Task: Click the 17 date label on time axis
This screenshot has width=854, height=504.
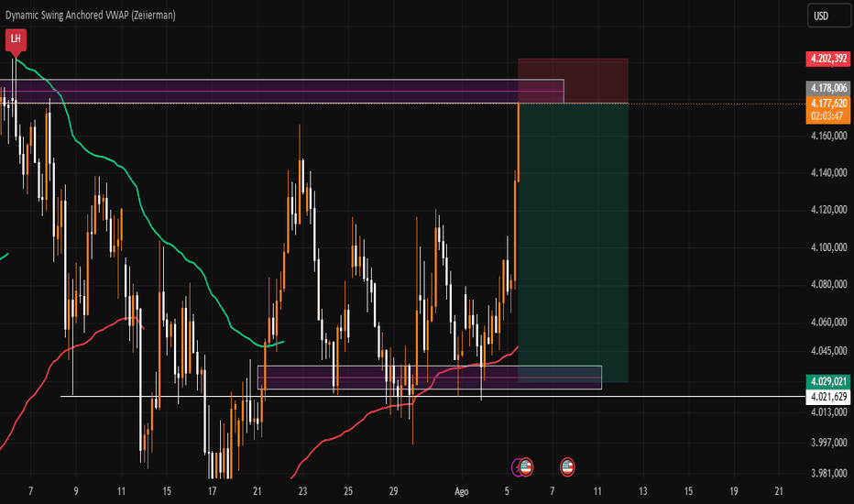Action: (x=212, y=491)
